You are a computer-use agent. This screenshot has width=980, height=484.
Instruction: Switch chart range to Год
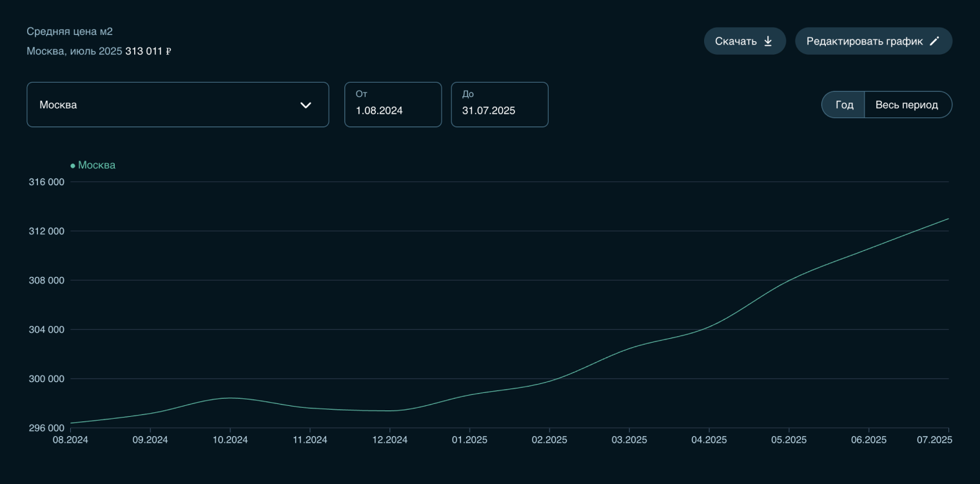843,105
